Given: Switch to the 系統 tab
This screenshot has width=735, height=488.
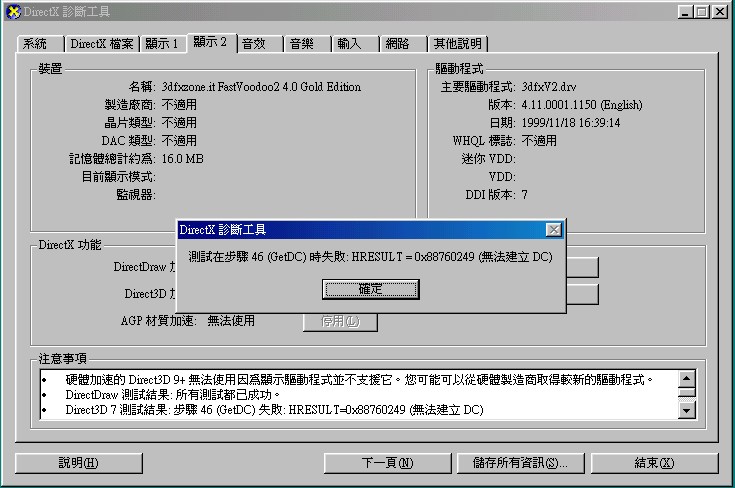Looking at the screenshot, I should [x=40, y=44].
